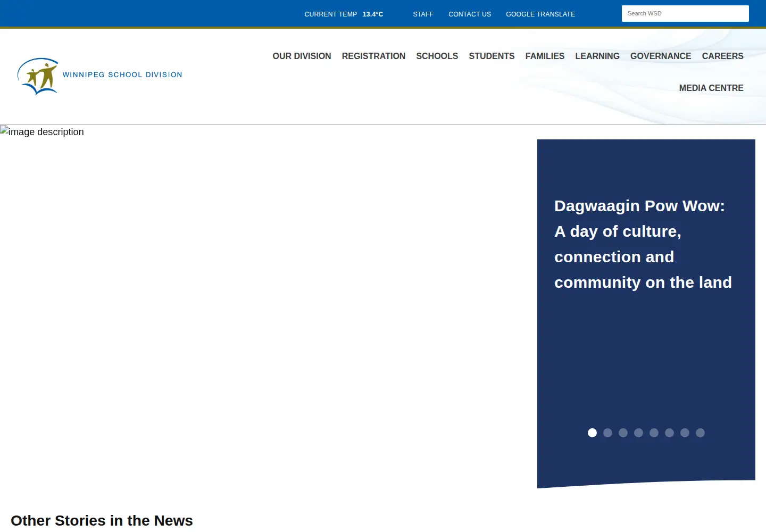Select the first carousel slide dot

pos(592,433)
